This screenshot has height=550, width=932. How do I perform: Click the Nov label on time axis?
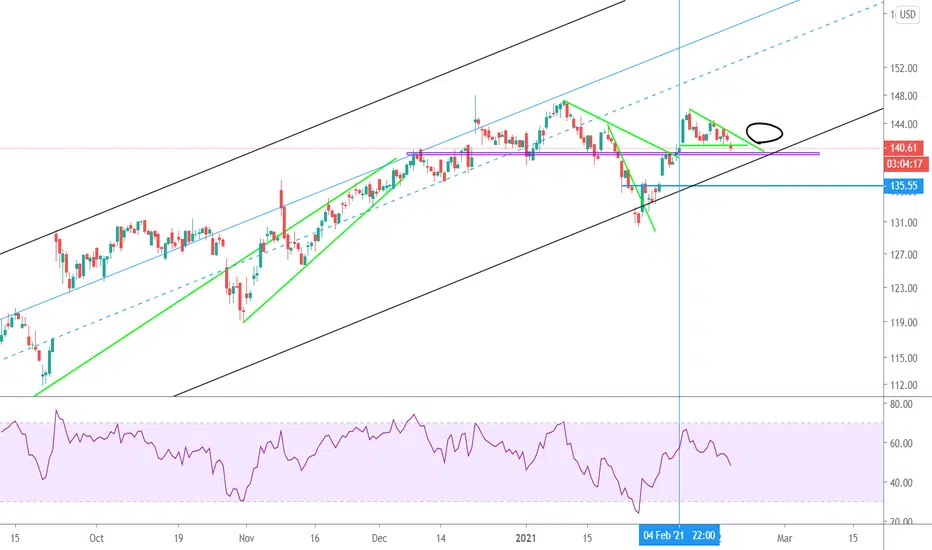point(246,538)
